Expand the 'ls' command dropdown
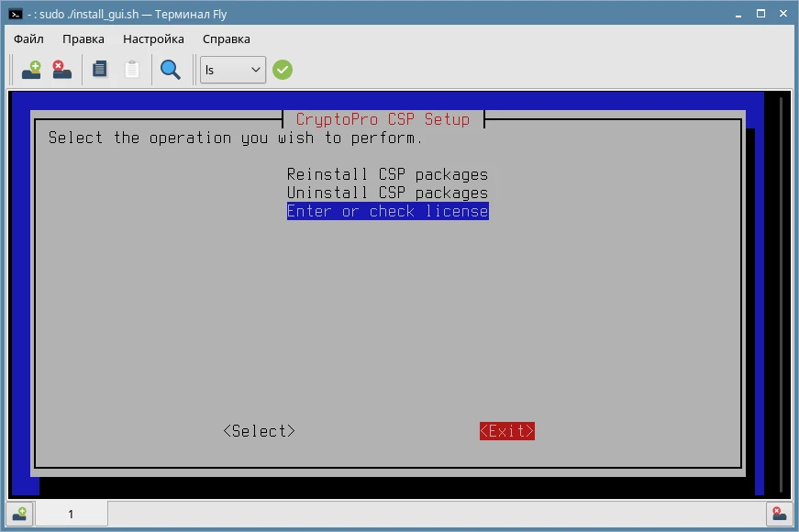This screenshot has height=532, width=799. 233,70
